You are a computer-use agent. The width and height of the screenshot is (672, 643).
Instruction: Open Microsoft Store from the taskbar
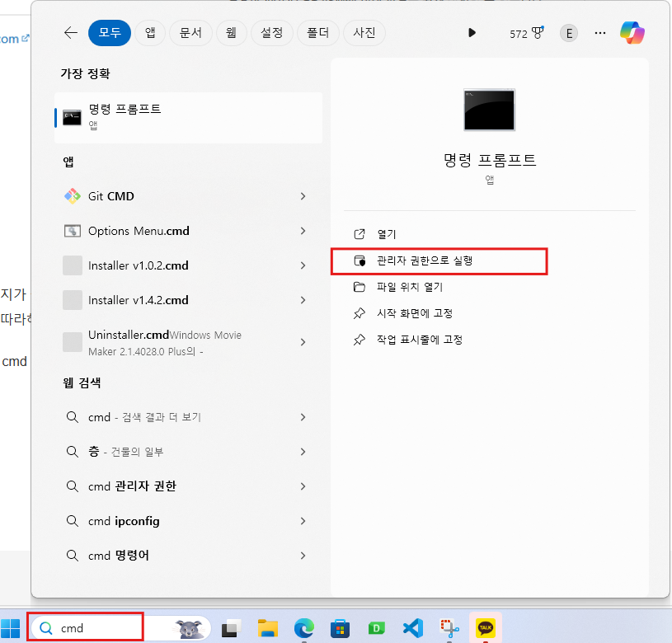(340, 627)
